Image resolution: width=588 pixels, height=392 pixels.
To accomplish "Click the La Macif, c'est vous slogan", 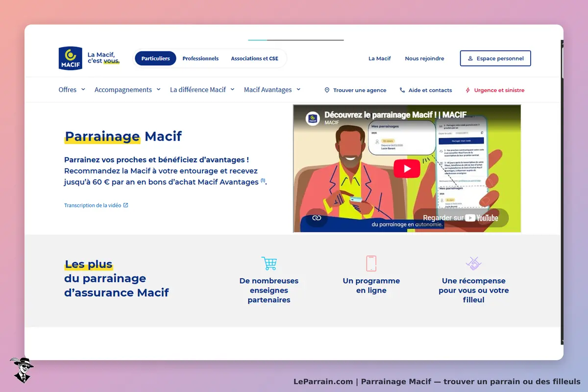I will tap(103, 58).
